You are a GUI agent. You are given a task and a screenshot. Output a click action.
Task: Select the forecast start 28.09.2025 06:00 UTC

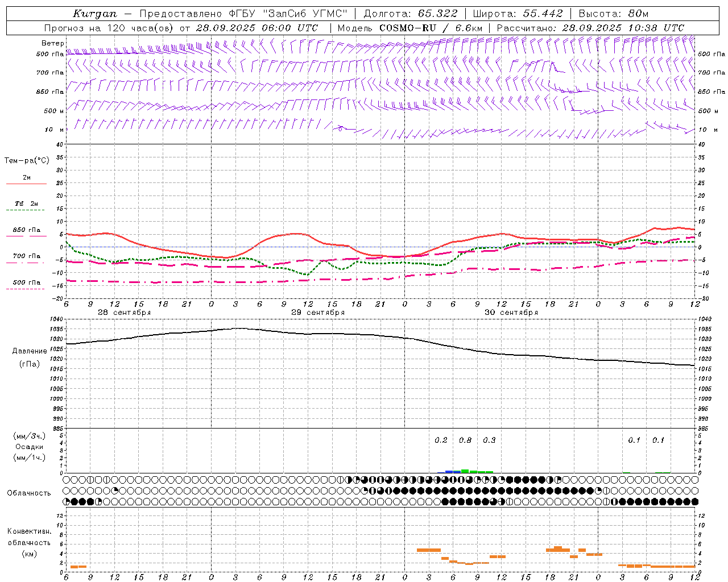tap(257, 28)
